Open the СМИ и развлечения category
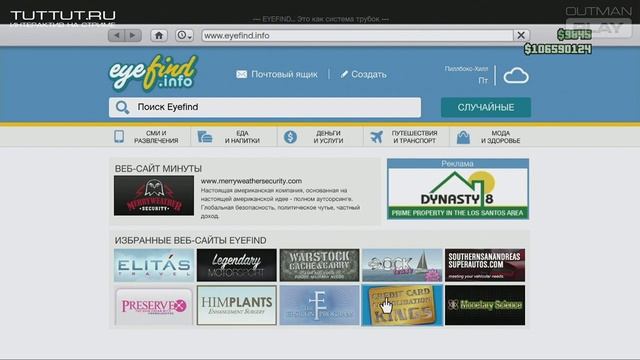Screen dimensions: 640x360 156,137
